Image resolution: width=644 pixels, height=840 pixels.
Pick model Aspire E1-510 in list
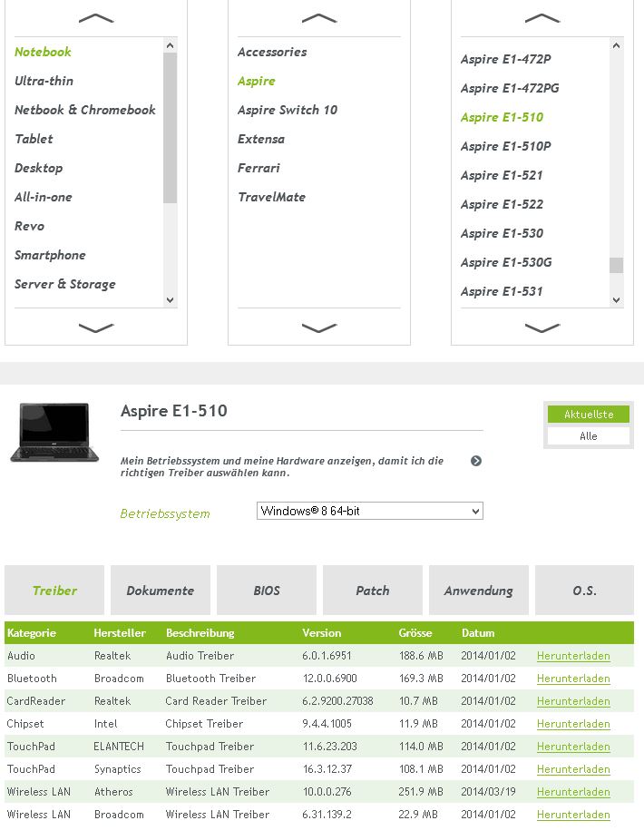[x=502, y=117]
